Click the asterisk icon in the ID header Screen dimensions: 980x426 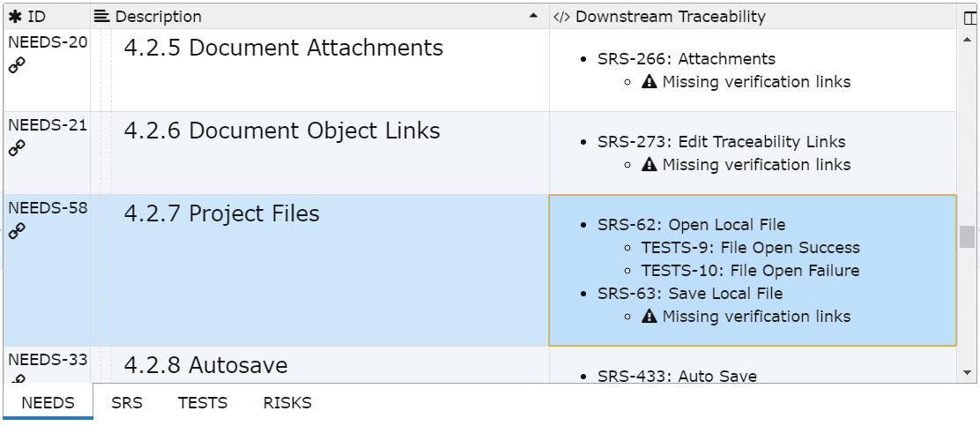tap(15, 17)
